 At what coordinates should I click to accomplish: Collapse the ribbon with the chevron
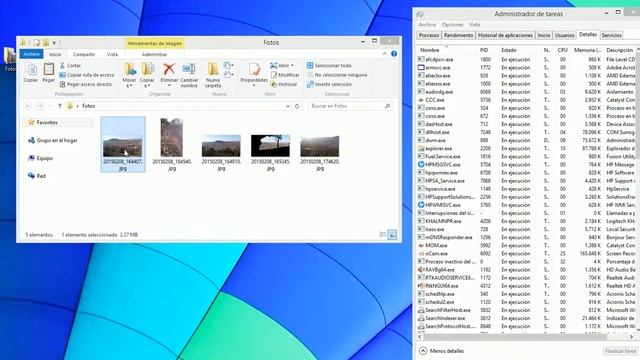pos(384,53)
